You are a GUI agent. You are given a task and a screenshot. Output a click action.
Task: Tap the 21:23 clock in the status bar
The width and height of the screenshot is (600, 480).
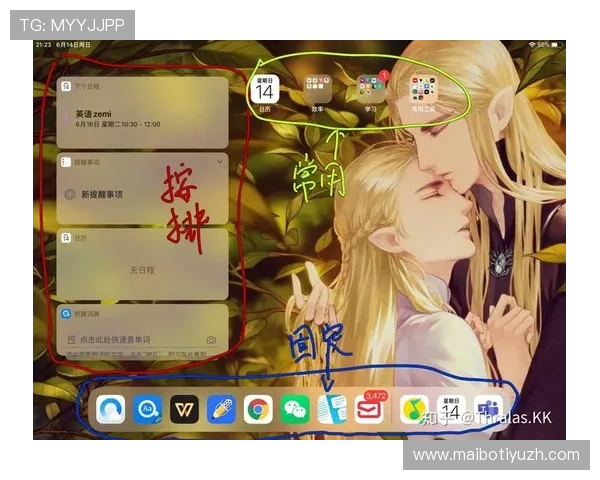pyautogui.click(x=43, y=45)
